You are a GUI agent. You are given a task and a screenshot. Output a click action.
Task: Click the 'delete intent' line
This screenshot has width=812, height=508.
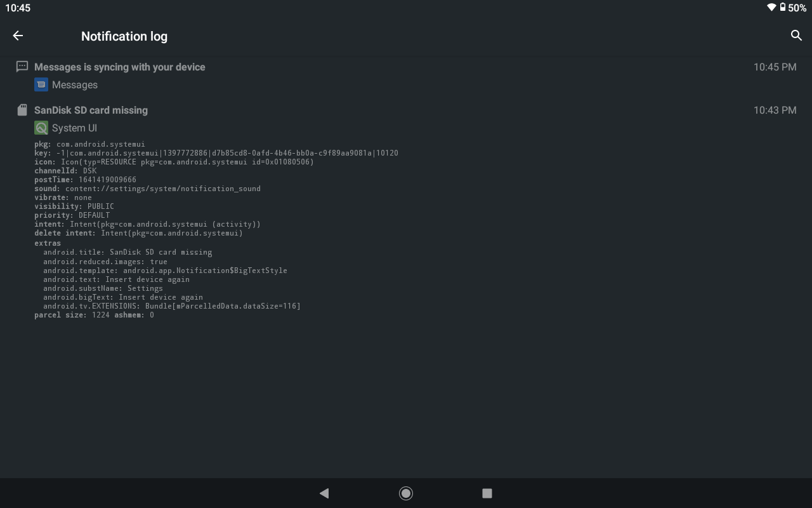click(x=138, y=233)
